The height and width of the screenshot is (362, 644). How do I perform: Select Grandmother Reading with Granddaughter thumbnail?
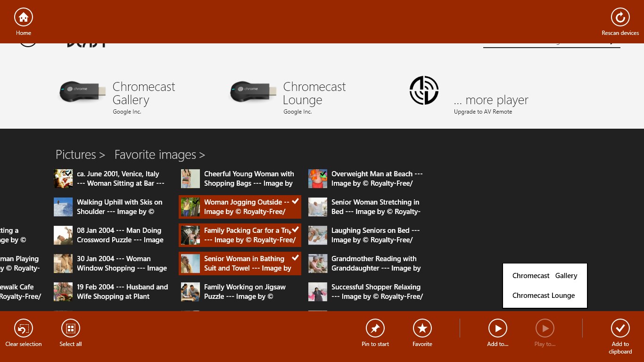[318, 263]
